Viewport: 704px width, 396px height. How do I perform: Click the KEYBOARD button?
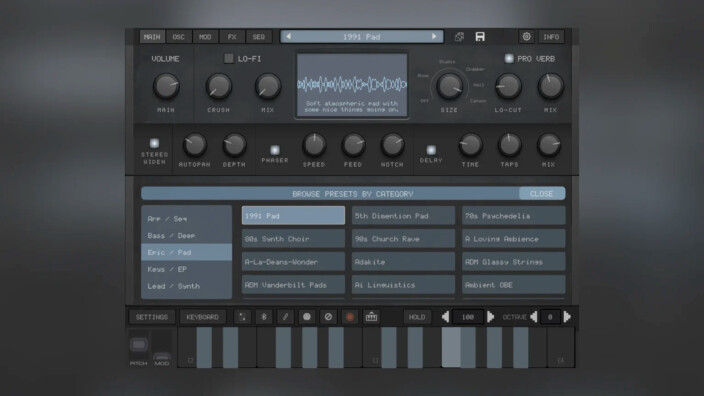click(202, 317)
